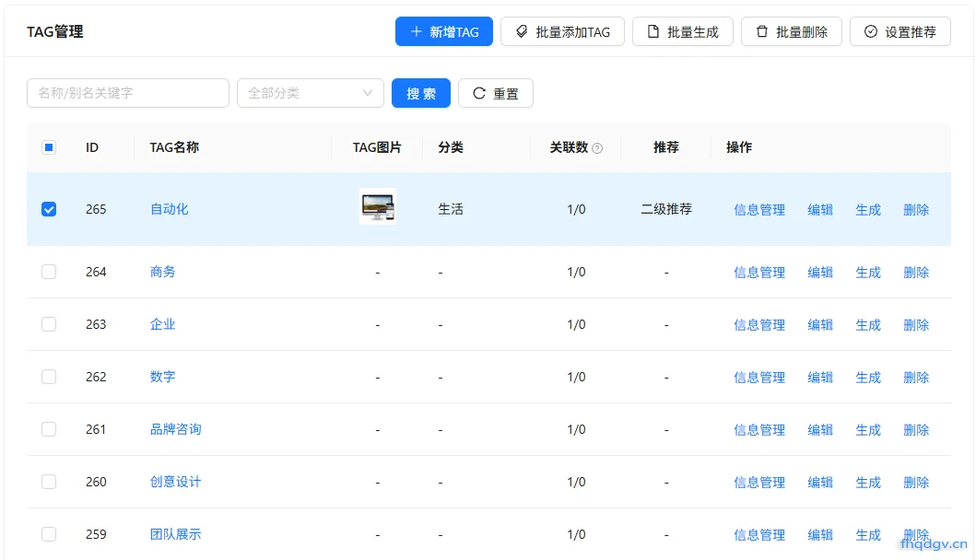This screenshot has width=976, height=560.
Task: Open the 全部分类 category dropdown
Action: click(x=311, y=93)
